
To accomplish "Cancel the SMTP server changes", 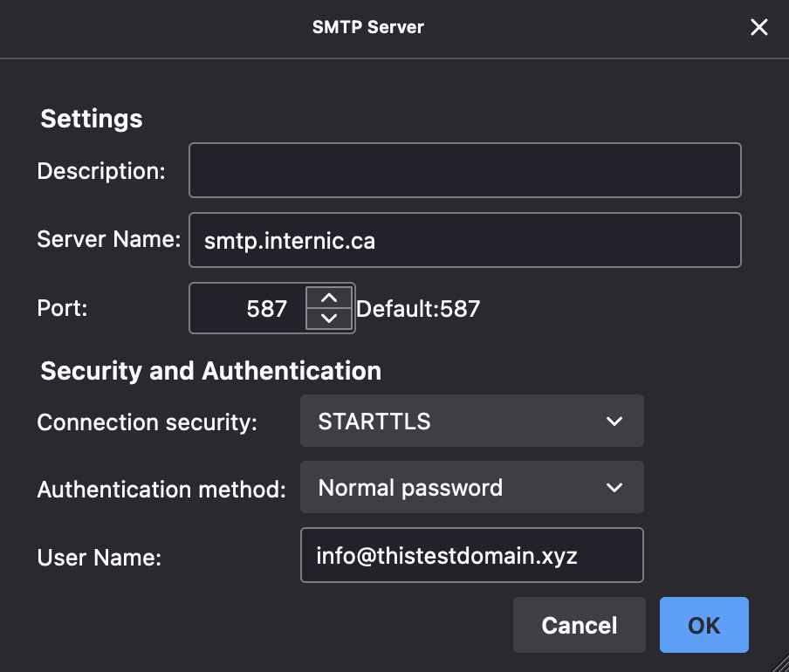I will pos(580,625).
